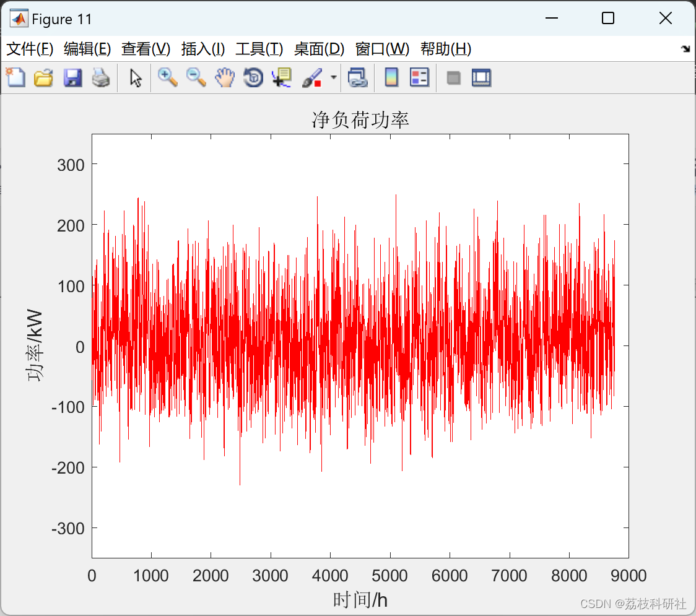The width and height of the screenshot is (696, 616).
Task: Insert a legend using the toolbar icon
Action: point(419,77)
